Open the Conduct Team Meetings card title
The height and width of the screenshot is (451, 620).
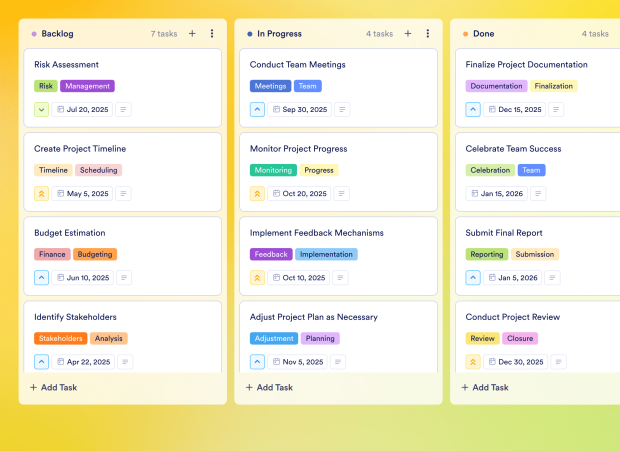coord(297,64)
